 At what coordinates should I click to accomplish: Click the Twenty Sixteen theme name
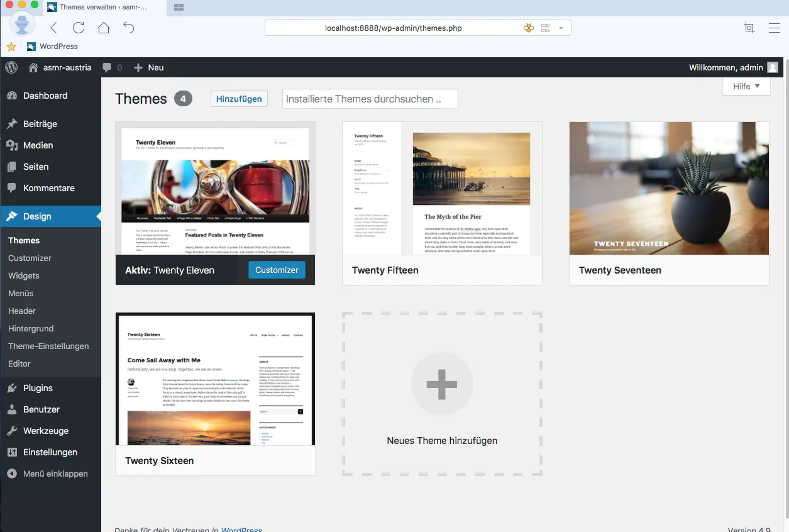tap(160, 461)
